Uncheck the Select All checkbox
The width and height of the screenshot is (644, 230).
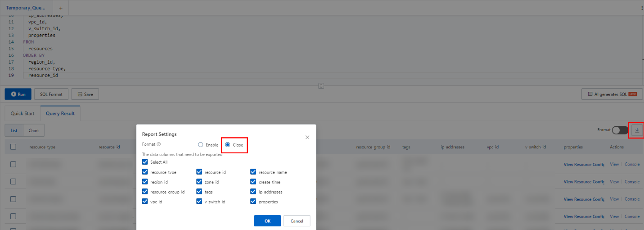145,162
